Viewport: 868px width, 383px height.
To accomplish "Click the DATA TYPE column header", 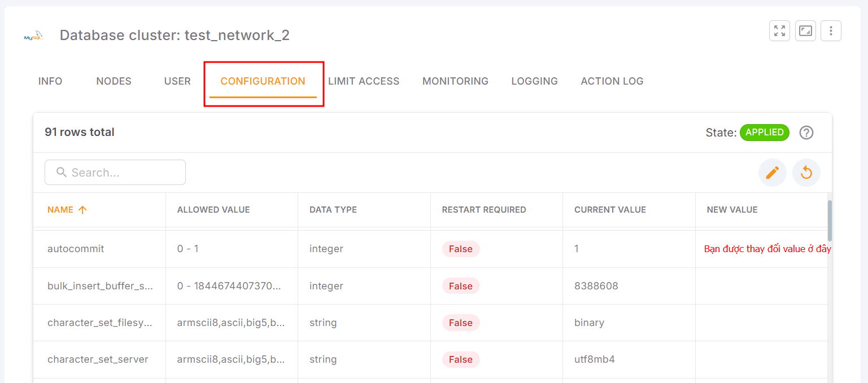I will click(x=333, y=210).
